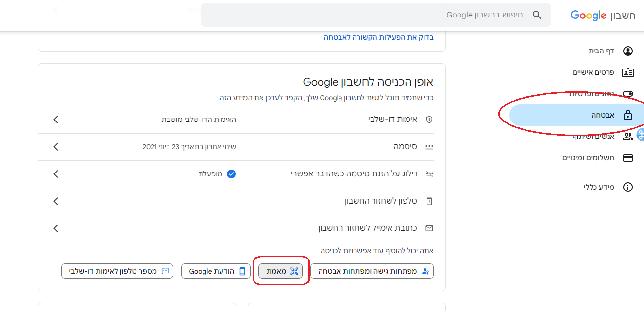
Task: Open the review security activity link
Action: (379, 37)
